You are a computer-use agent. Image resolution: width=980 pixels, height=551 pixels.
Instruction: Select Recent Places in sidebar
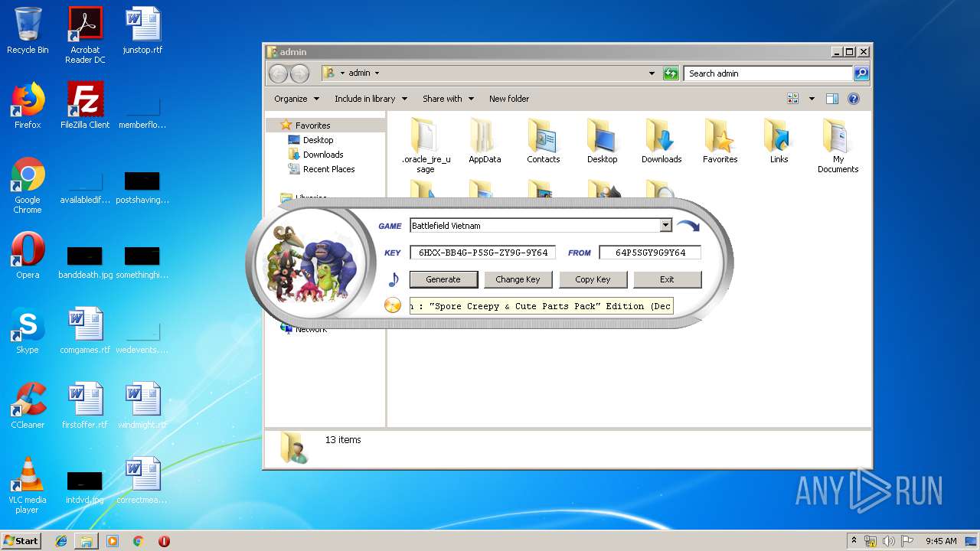point(328,169)
